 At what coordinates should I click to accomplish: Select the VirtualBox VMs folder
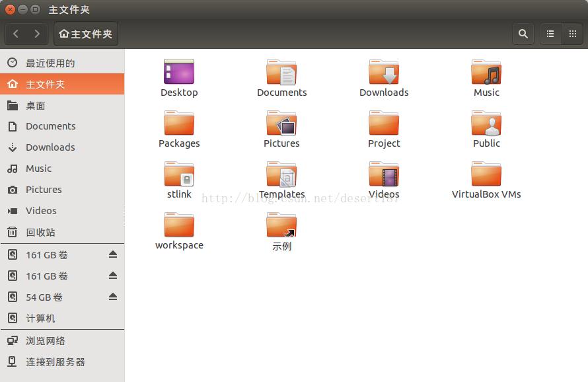pos(486,175)
